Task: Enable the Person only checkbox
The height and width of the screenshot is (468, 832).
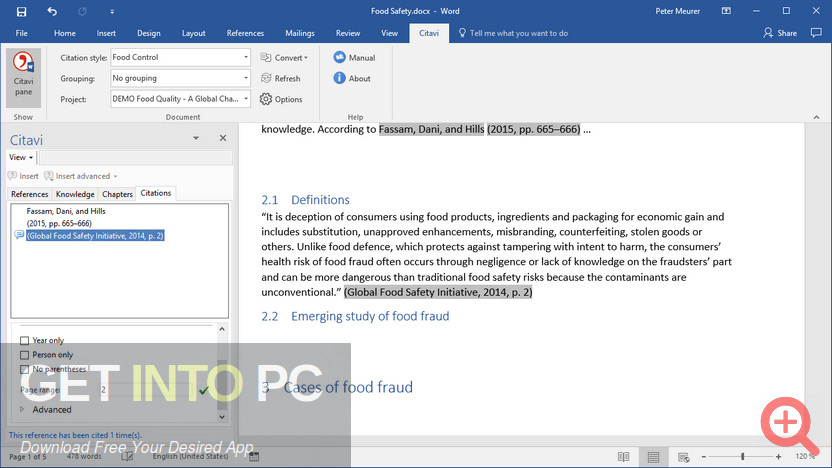Action: [x=24, y=354]
